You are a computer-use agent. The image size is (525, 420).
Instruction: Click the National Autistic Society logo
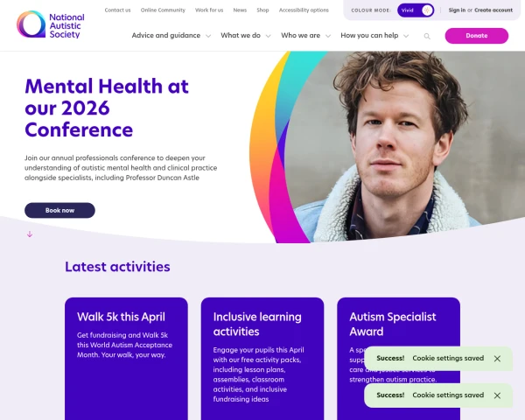51,24
